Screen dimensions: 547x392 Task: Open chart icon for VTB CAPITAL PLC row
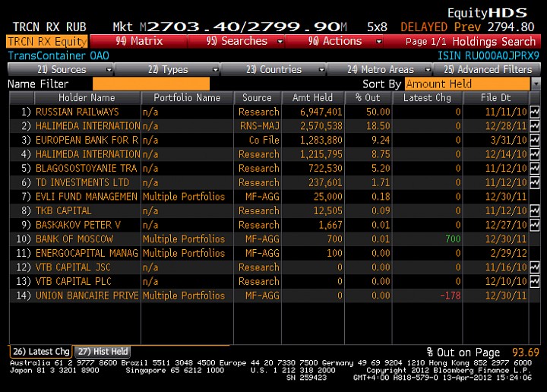(535, 281)
